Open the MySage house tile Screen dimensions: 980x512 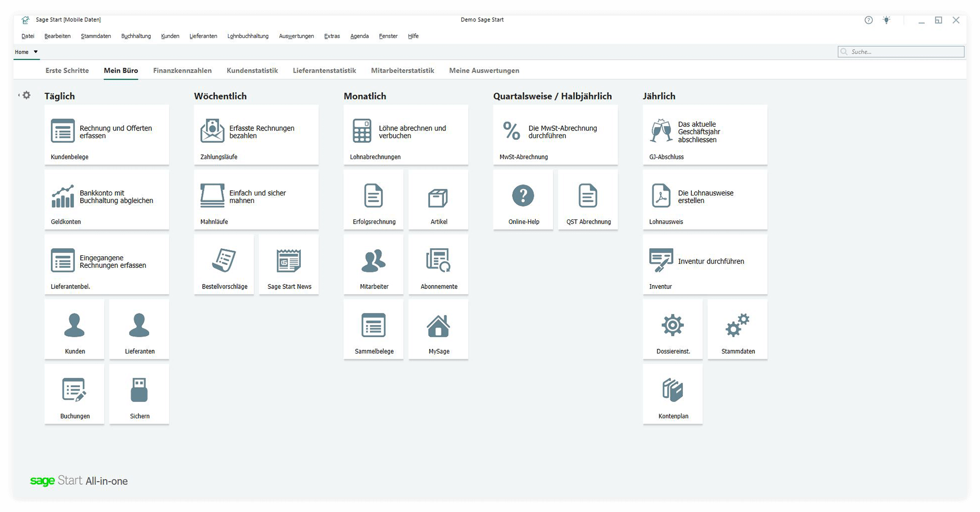tap(439, 329)
